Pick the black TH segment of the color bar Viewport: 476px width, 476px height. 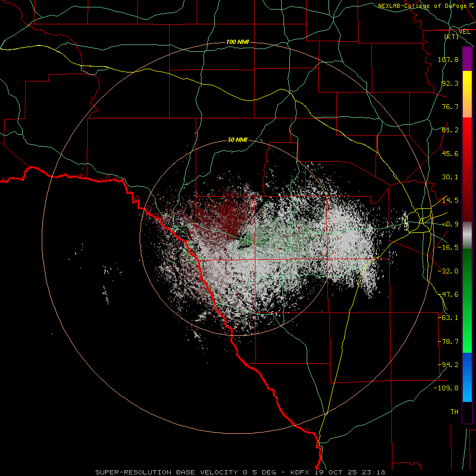tap(467, 412)
